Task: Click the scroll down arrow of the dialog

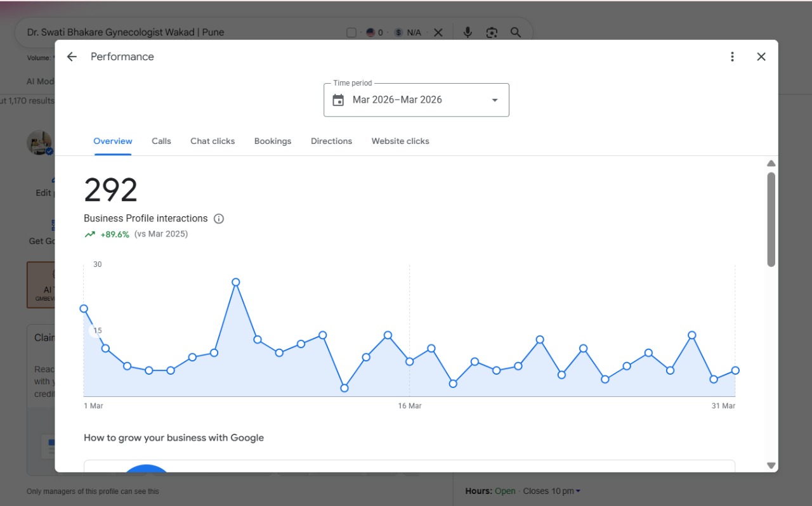Action: pyautogui.click(x=771, y=465)
